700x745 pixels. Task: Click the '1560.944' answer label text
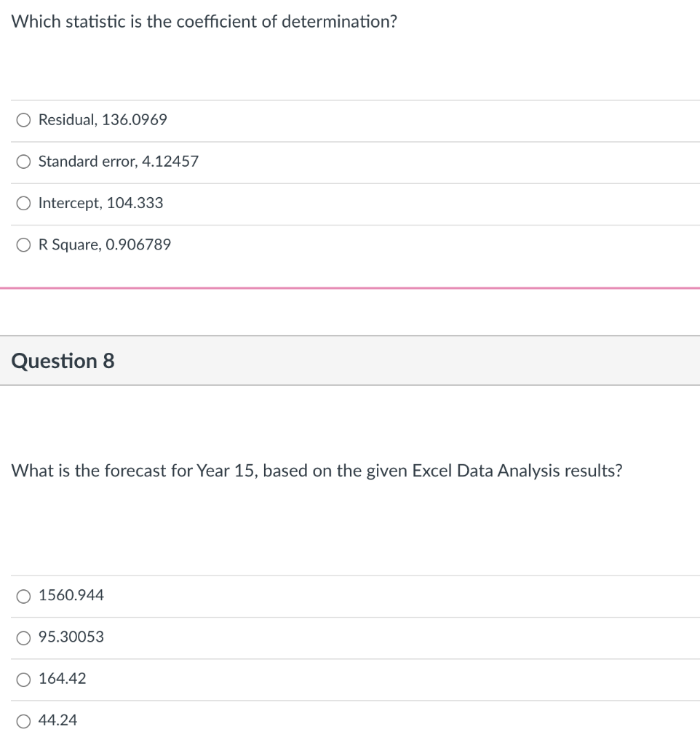[71, 595]
